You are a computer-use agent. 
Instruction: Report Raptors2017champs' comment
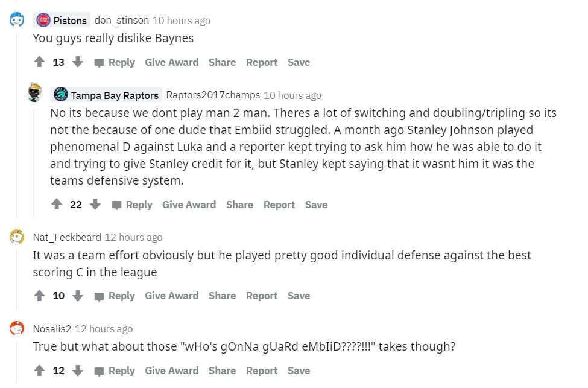279,205
